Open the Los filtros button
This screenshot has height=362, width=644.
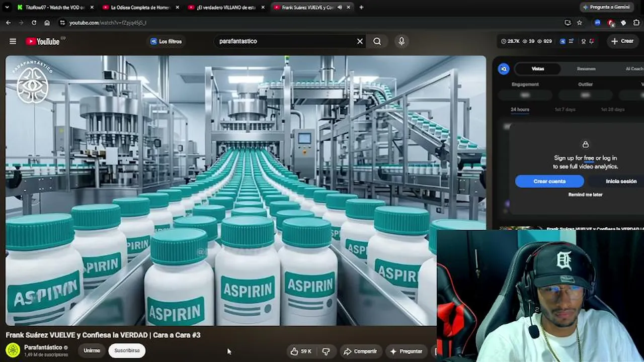[166, 41]
